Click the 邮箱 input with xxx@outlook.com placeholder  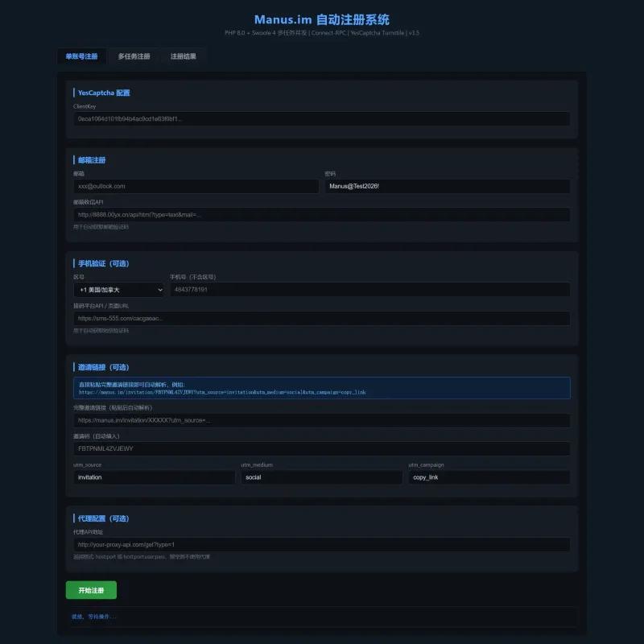click(196, 186)
